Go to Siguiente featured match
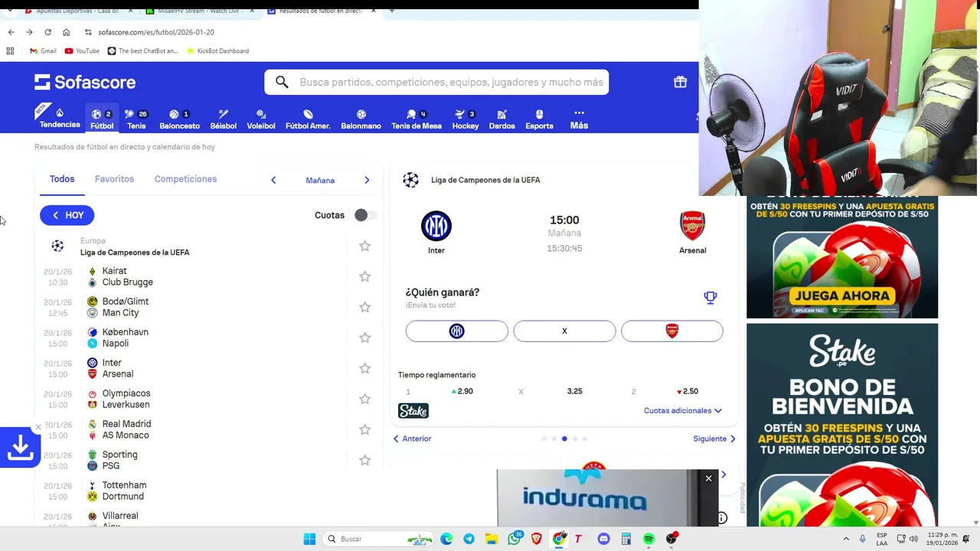The width and height of the screenshot is (980, 551). tap(714, 439)
